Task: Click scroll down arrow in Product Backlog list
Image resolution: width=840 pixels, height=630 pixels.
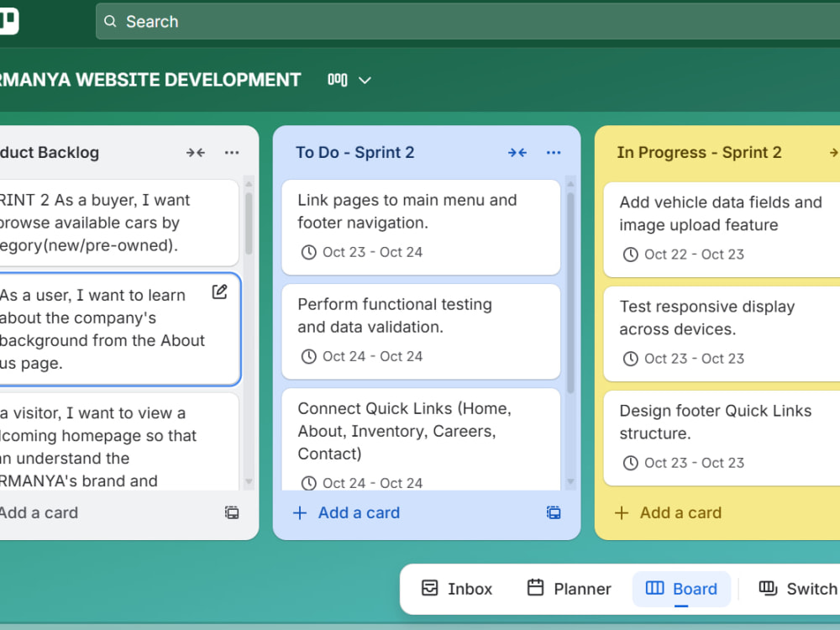Action: click(249, 481)
